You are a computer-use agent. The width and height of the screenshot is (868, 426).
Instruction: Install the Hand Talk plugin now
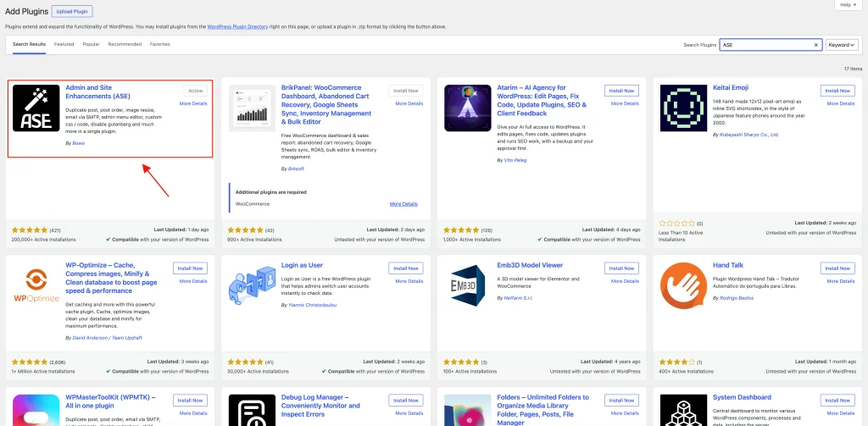click(x=837, y=268)
